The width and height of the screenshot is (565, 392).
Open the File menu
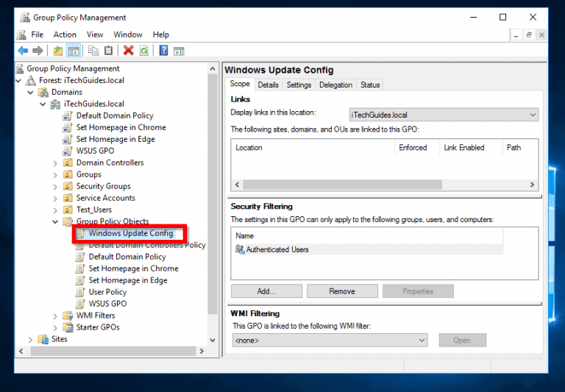(37, 35)
